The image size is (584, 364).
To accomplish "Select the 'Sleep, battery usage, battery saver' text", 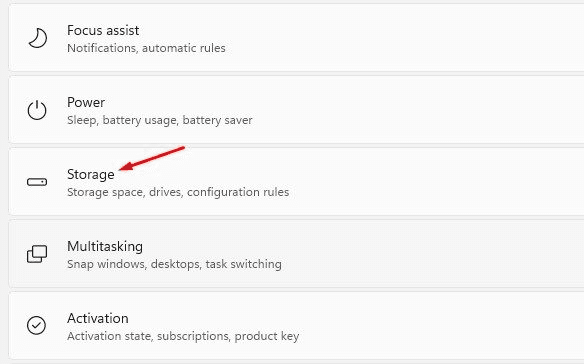I will pyautogui.click(x=160, y=120).
